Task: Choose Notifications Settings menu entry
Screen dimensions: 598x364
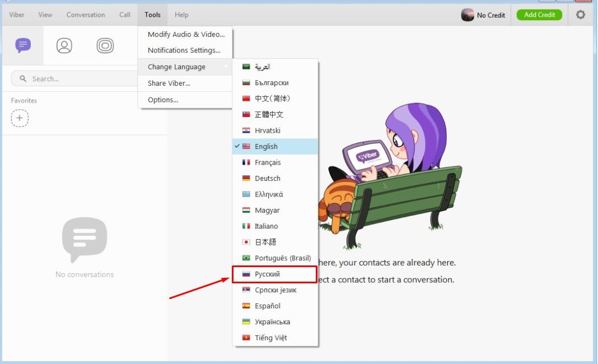Action: (184, 50)
